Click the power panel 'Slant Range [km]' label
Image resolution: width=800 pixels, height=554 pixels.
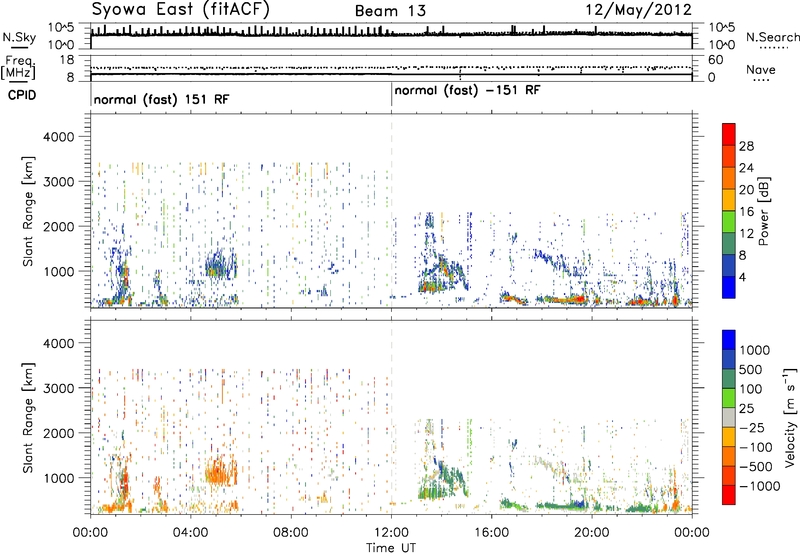point(28,211)
